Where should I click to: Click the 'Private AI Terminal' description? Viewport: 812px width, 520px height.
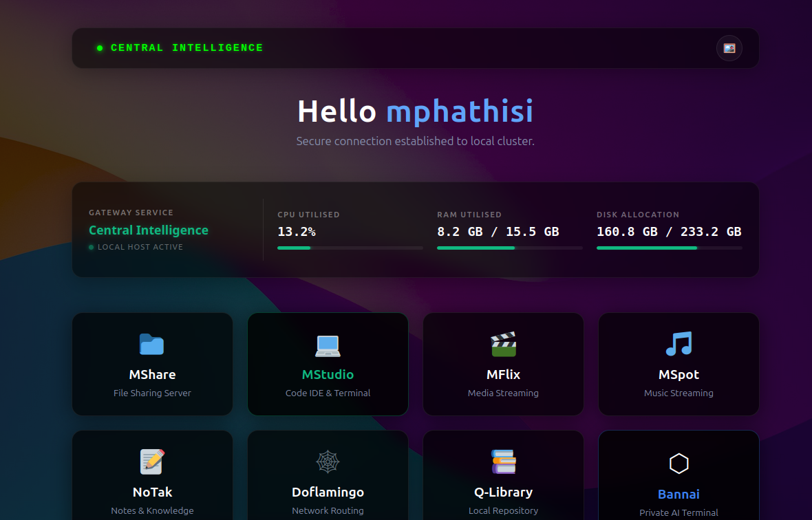tap(679, 512)
